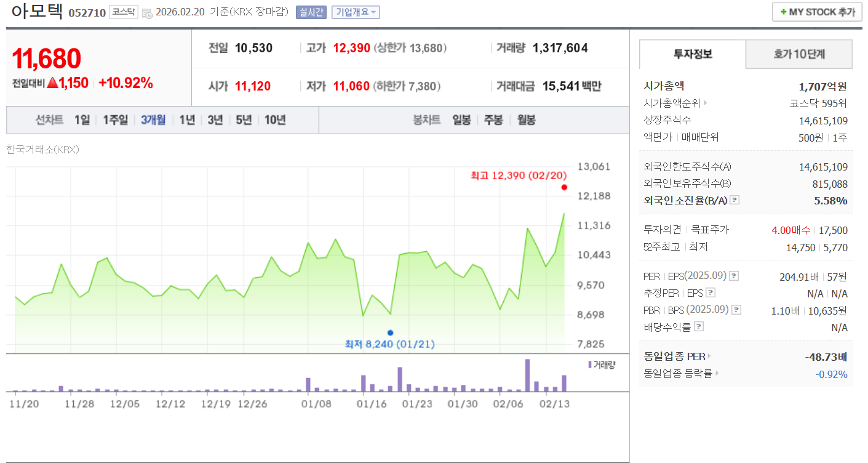The height and width of the screenshot is (463, 868).
Task: Click the red up-triangle beside 1,150
Action: click(52, 83)
